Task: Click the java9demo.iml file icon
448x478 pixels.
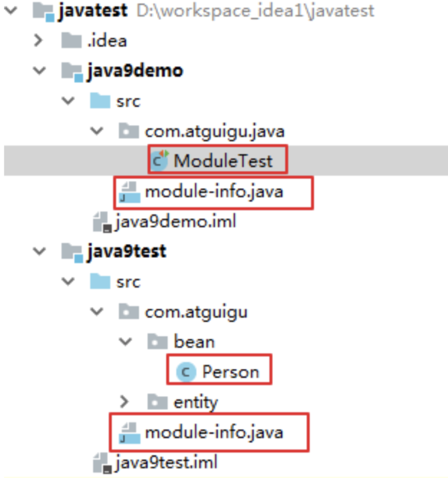Action: (102, 222)
